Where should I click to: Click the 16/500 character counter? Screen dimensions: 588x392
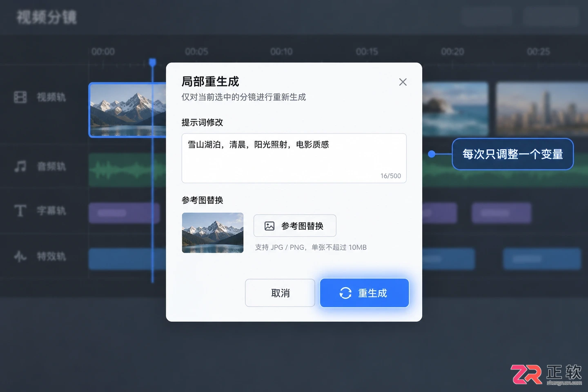point(391,176)
